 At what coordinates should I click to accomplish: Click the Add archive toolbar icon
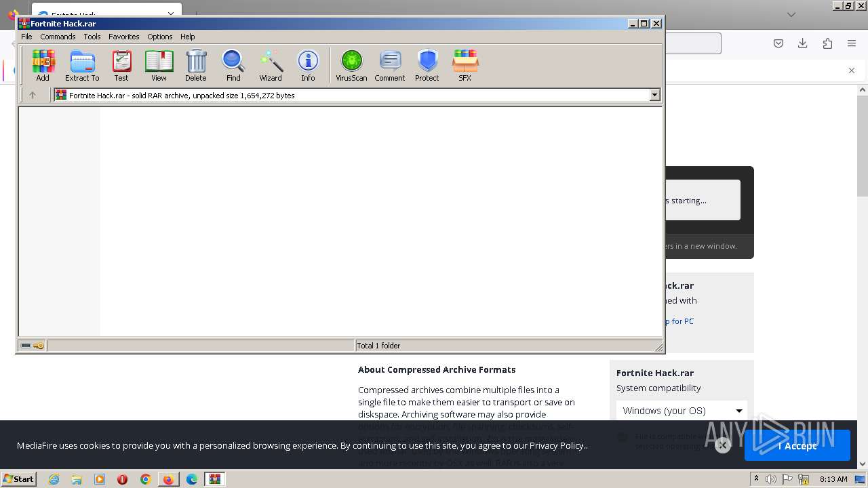point(43,66)
